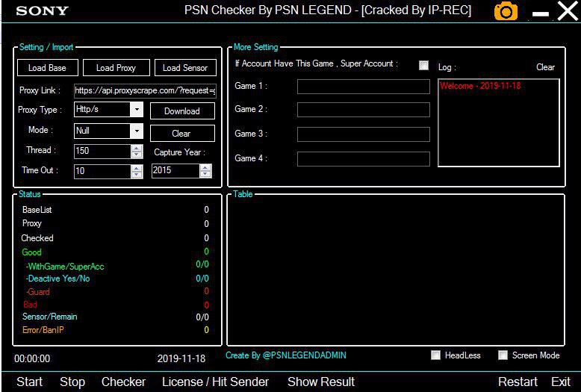Increase the Time Out value
This screenshot has height=392, width=581.
click(137, 168)
